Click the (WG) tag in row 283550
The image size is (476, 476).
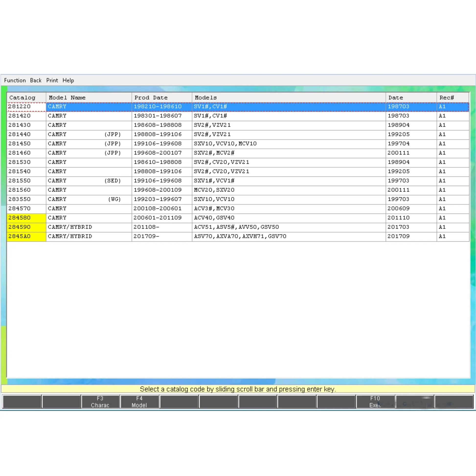[x=114, y=199]
